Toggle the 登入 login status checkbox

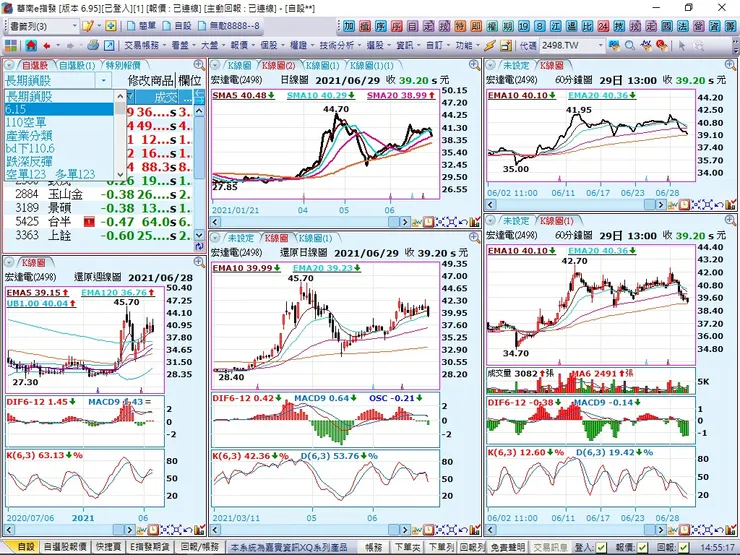tap(601, 547)
